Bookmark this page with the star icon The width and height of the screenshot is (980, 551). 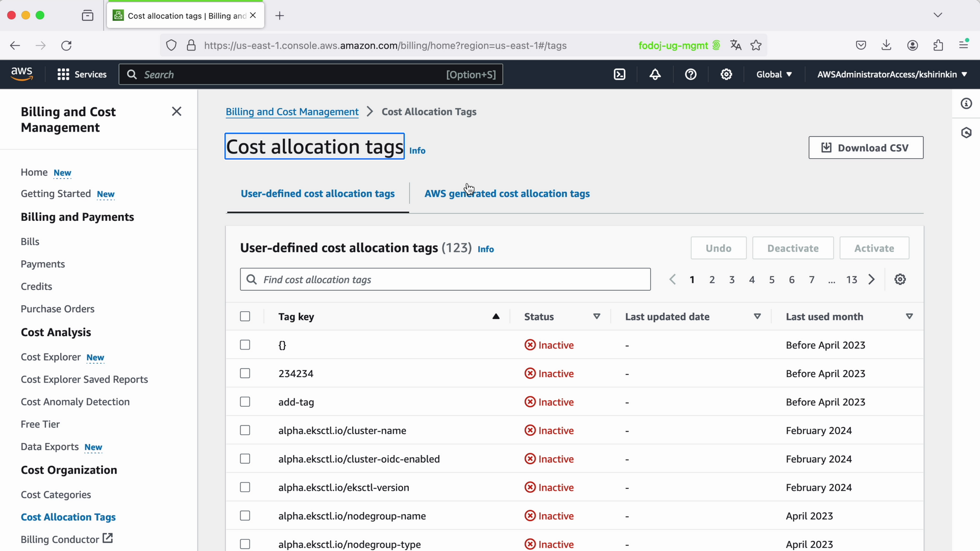pos(756,45)
